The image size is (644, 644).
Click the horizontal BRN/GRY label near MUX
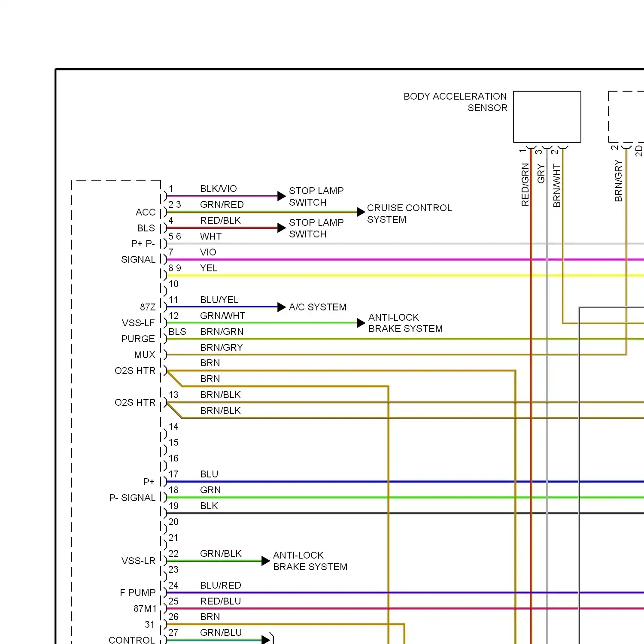coord(222,347)
